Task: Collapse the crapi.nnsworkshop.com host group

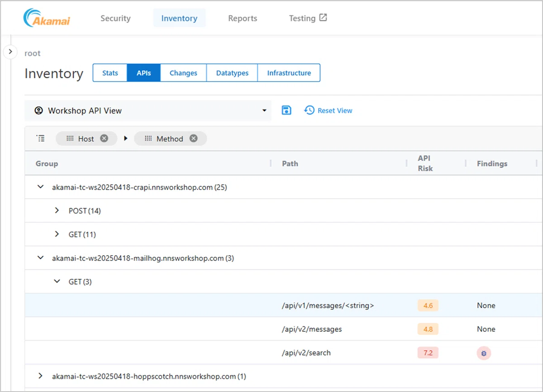Action: [40, 186]
